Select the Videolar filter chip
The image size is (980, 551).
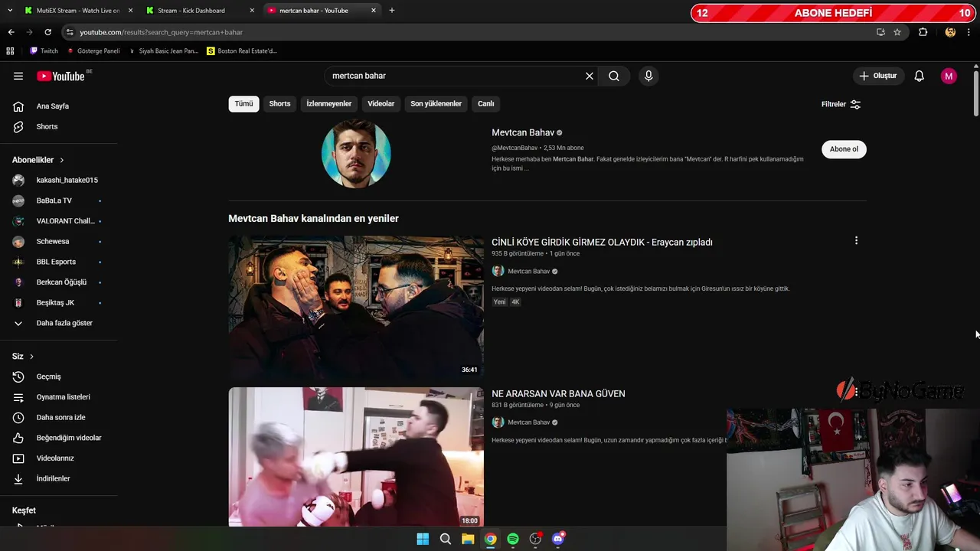tap(381, 103)
